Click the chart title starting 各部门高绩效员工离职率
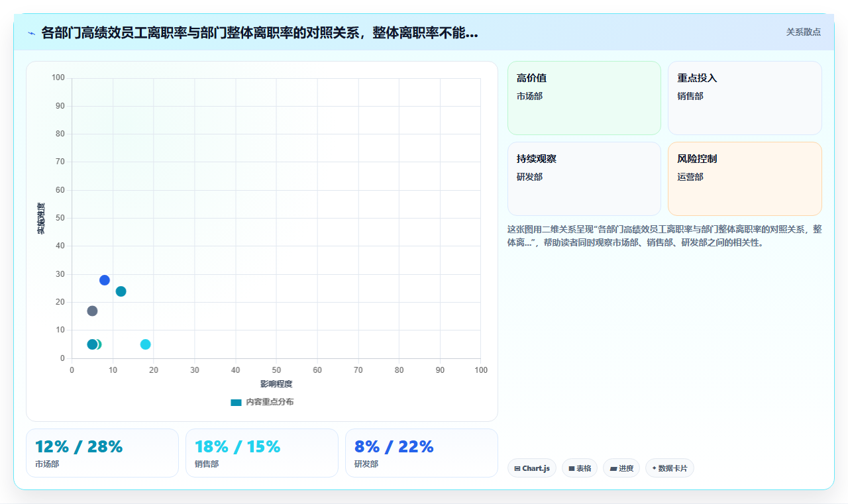Screen dimensions: 848x504 pos(260,33)
